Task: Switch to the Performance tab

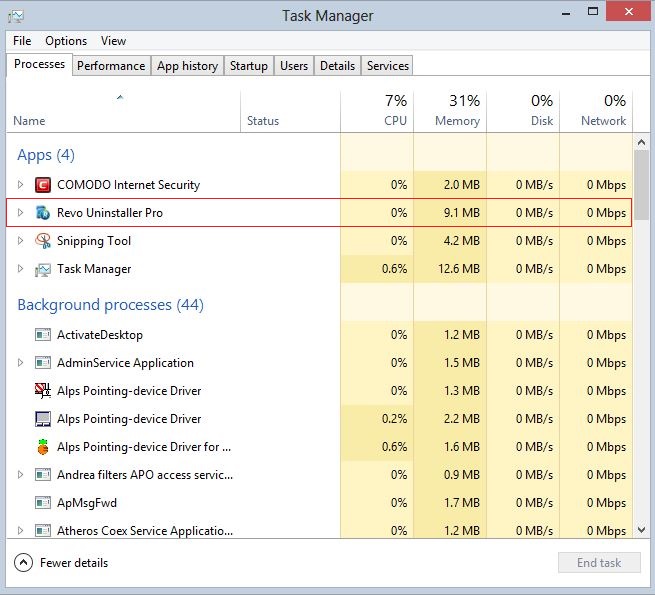Action: point(111,66)
